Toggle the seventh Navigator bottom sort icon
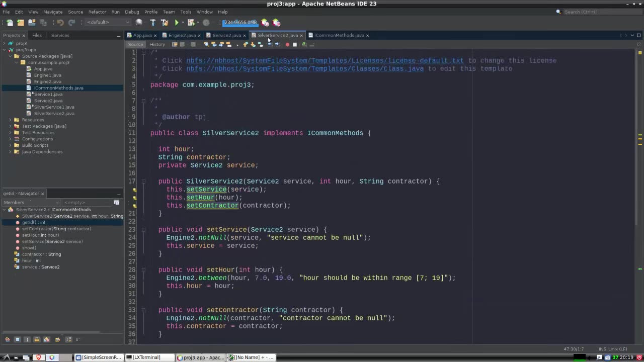 69,339
